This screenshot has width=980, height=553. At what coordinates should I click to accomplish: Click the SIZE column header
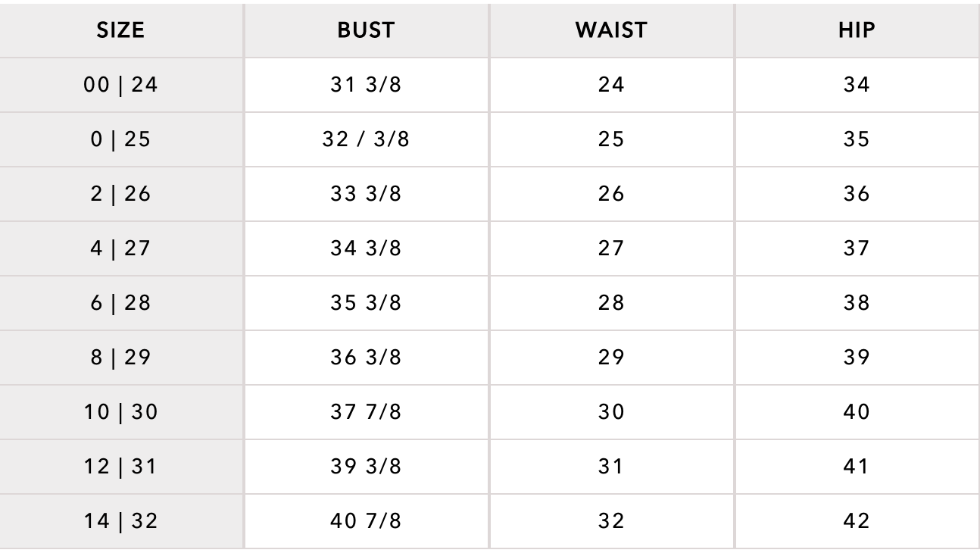point(121,30)
